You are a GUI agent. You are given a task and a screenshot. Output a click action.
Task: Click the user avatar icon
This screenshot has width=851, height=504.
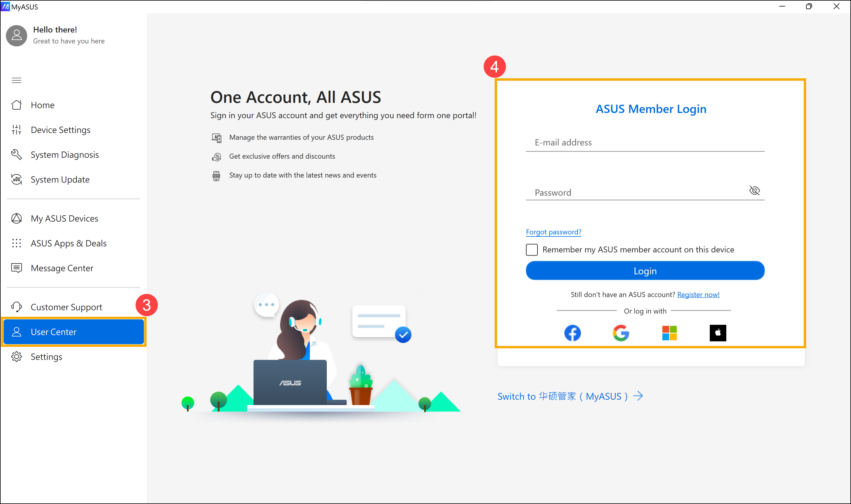(16, 35)
